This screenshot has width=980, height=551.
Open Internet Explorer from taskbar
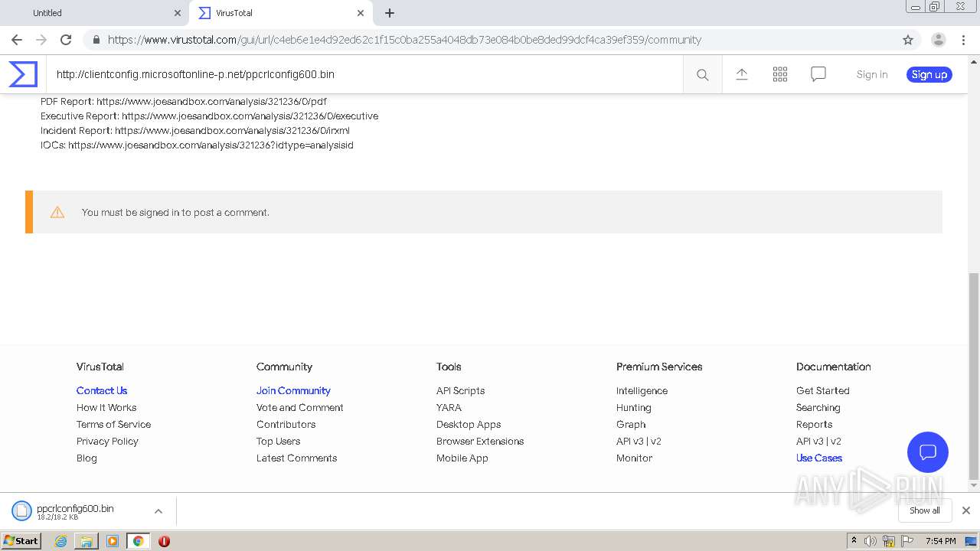click(x=60, y=541)
